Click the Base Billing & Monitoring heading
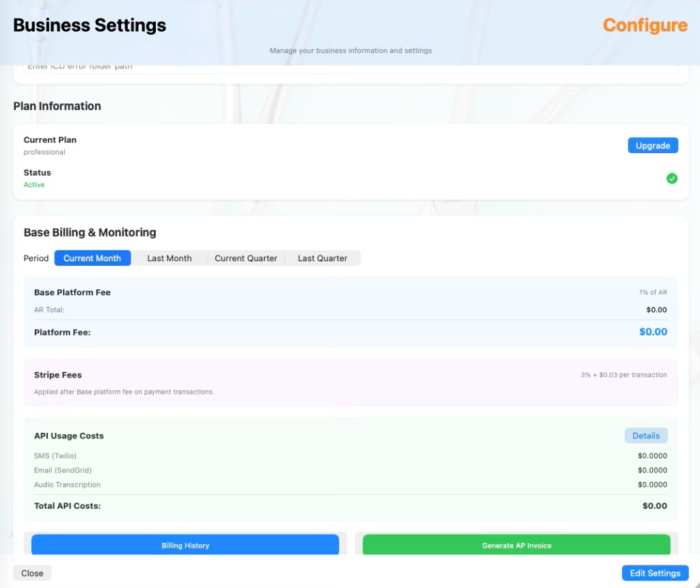 point(90,232)
